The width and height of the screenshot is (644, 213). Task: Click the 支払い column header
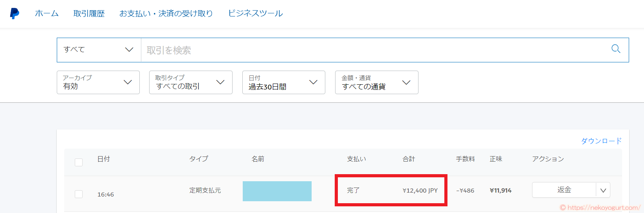click(357, 159)
